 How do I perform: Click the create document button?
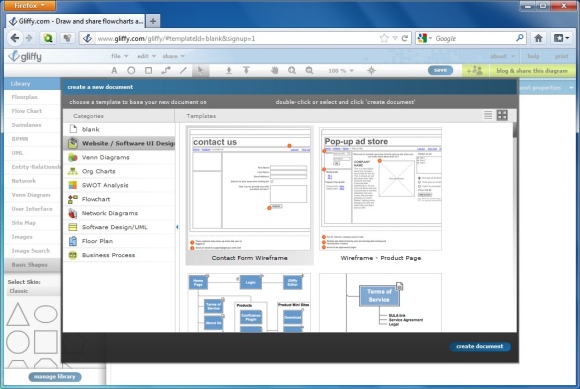point(480,346)
